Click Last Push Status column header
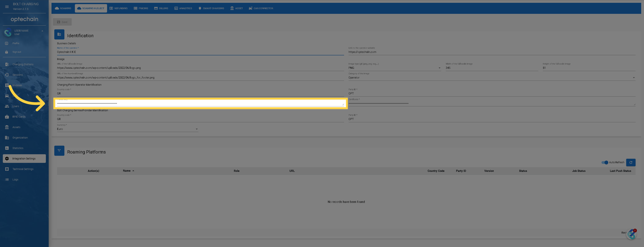This screenshot has height=247, width=644. pos(620,171)
